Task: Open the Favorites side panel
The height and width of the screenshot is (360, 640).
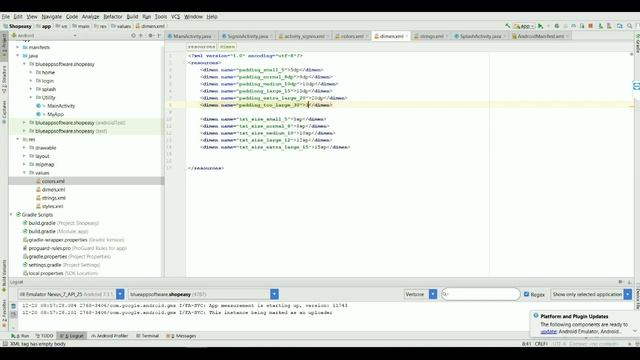Action: tap(4, 313)
